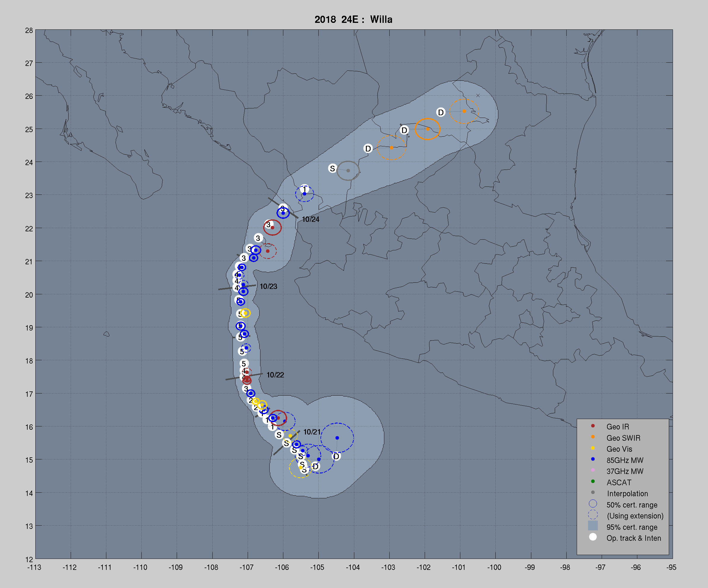Click the 10/24 date label
Image resolution: width=708 pixels, height=588 pixels.
tap(311, 219)
